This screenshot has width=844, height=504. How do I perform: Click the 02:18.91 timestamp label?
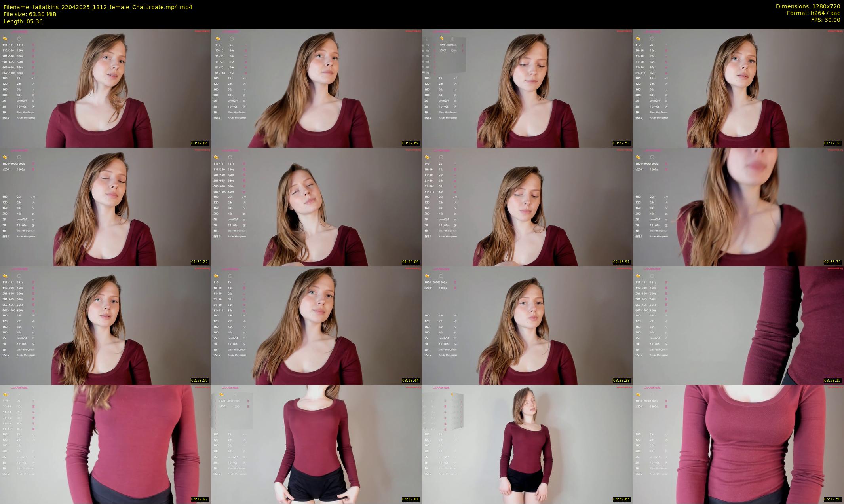(x=621, y=262)
